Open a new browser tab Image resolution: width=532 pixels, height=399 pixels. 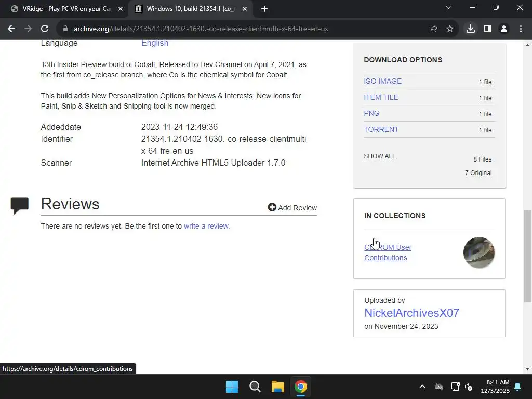coord(264,9)
